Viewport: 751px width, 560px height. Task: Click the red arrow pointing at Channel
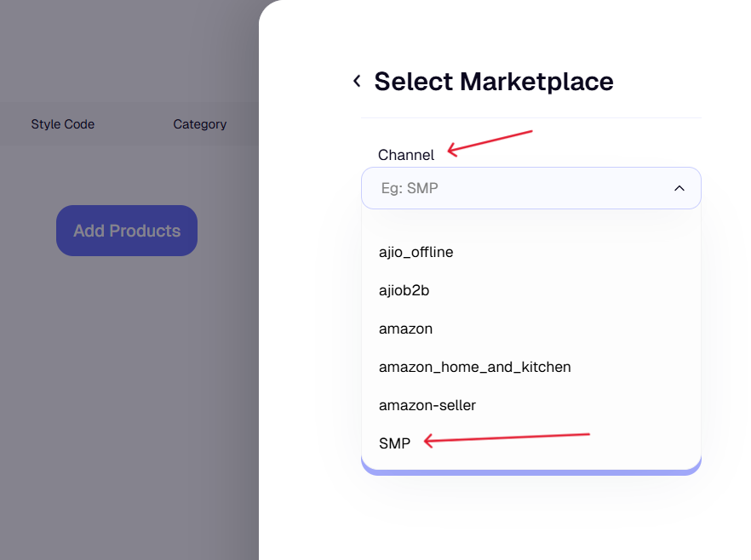(x=490, y=142)
